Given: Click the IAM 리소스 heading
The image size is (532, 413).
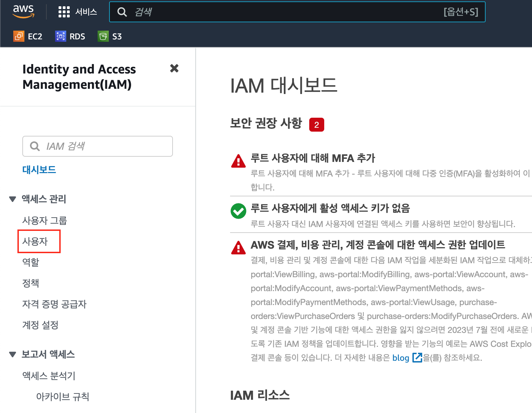Looking at the screenshot, I should [260, 395].
